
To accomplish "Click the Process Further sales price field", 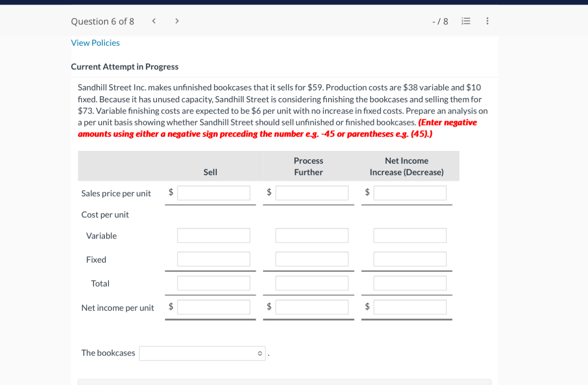I will (312, 192).
